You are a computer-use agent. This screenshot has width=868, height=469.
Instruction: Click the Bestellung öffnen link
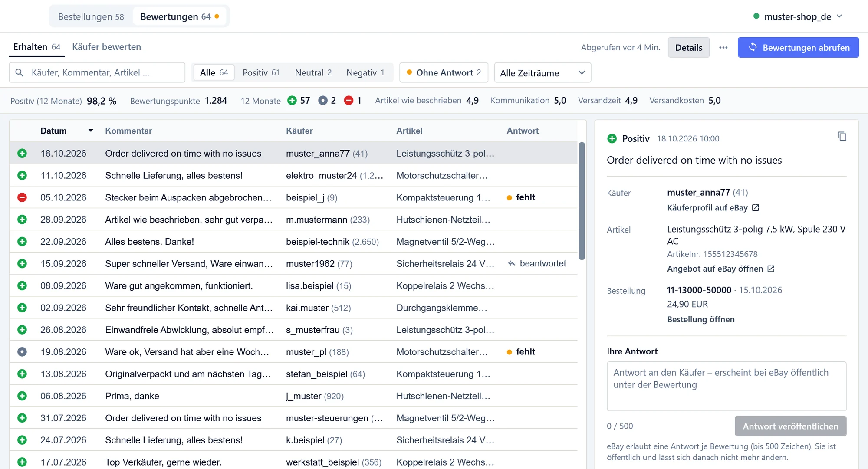pyautogui.click(x=701, y=320)
